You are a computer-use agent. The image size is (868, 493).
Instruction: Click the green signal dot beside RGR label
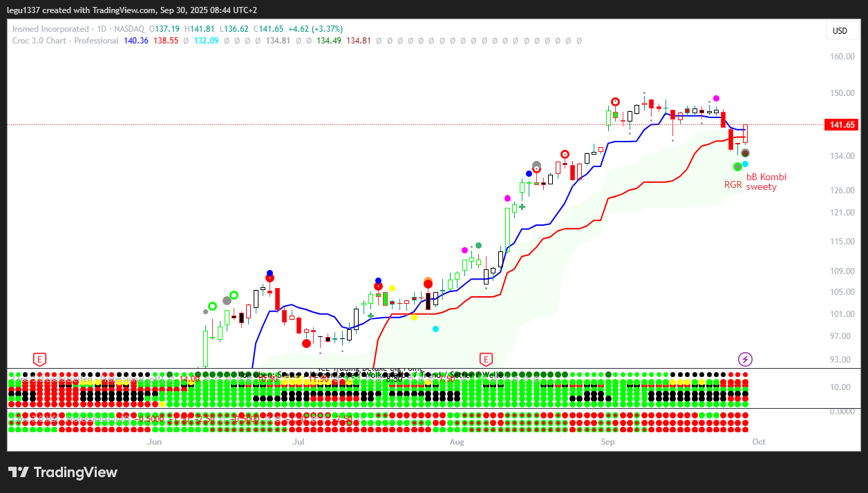(737, 166)
